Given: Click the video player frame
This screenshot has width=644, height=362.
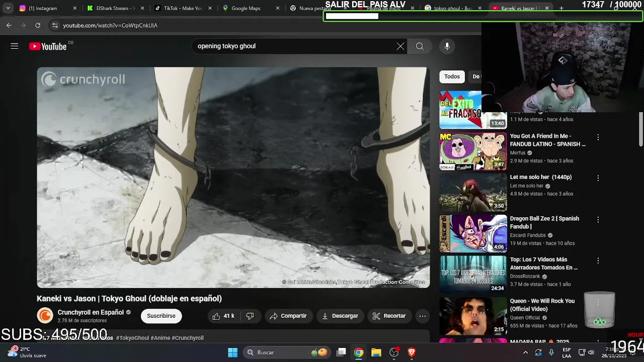Looking at the screenshot, I should (x=233, y=177).
